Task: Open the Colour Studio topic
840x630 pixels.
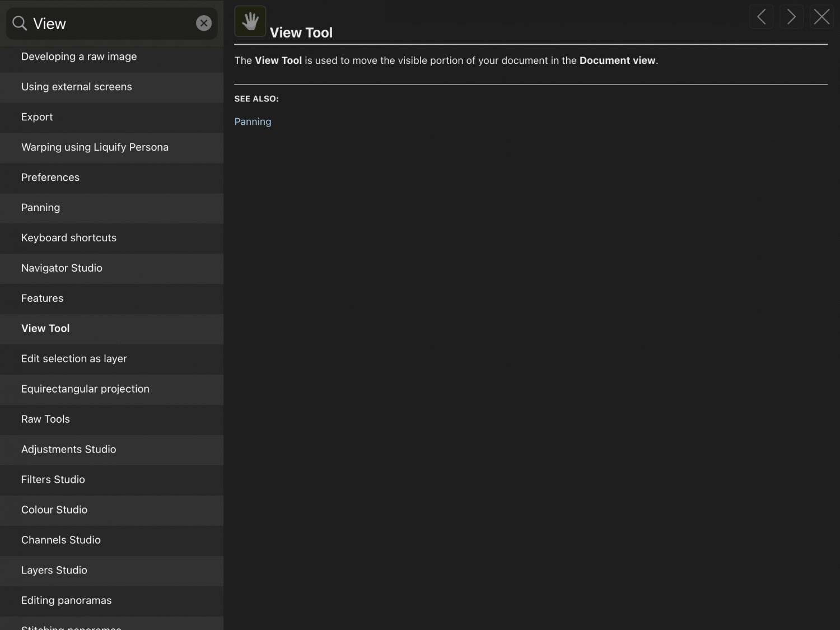Action: [54, 510]
